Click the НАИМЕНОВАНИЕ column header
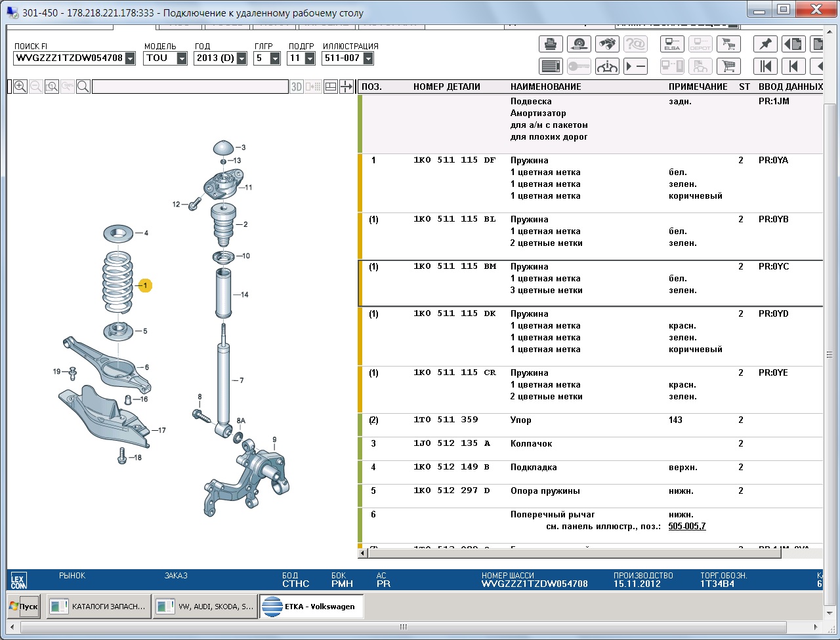The height and width of the screenshot is (640, 840). (x=546, y=87)
